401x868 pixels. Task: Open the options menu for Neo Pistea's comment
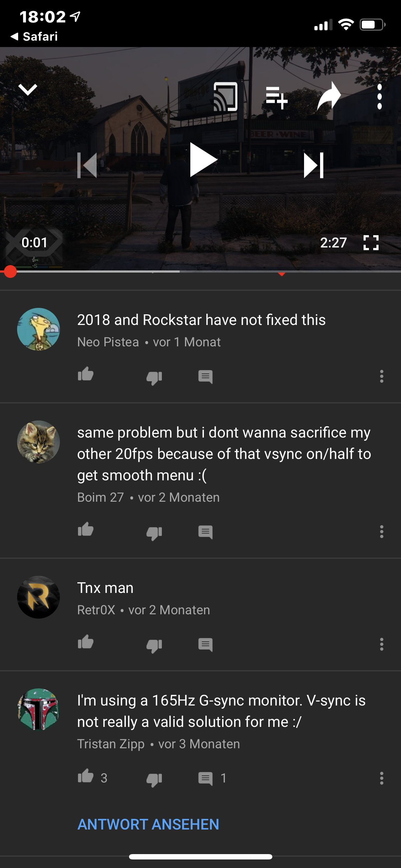(x=382, y=376)
